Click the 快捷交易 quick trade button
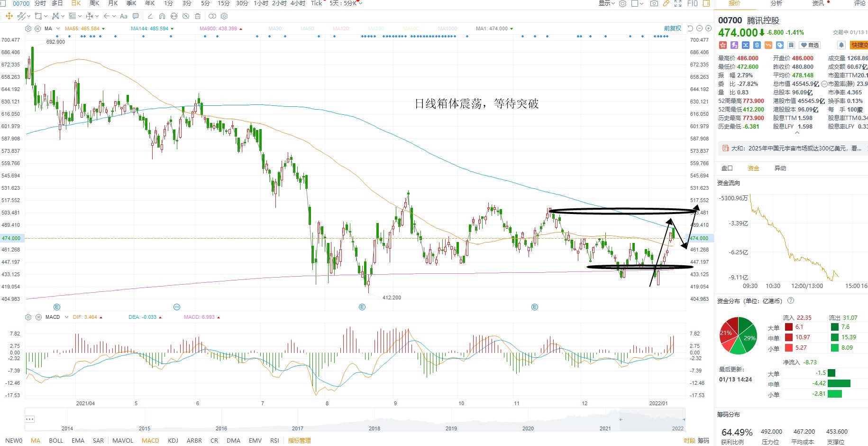This screenshot has height=446, width=868. tap(859, 45)
